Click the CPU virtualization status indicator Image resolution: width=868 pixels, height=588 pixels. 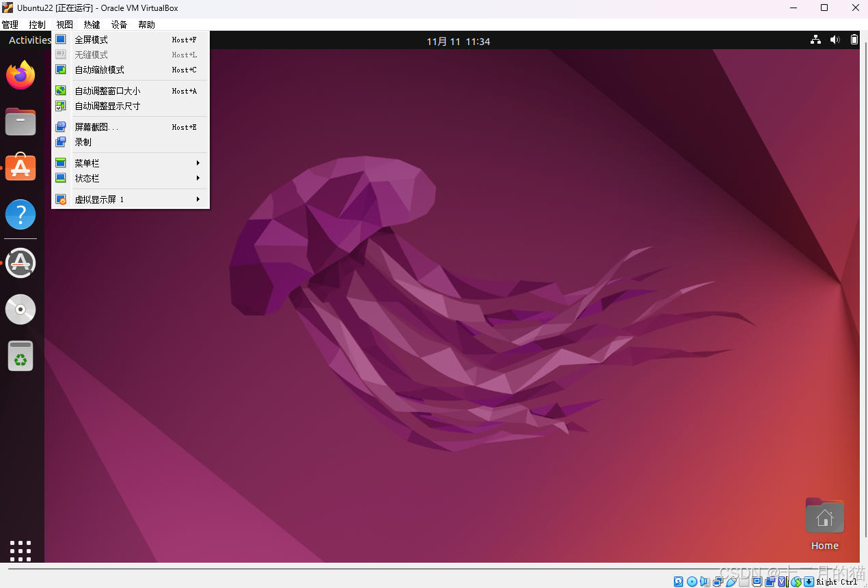point(783,581)
